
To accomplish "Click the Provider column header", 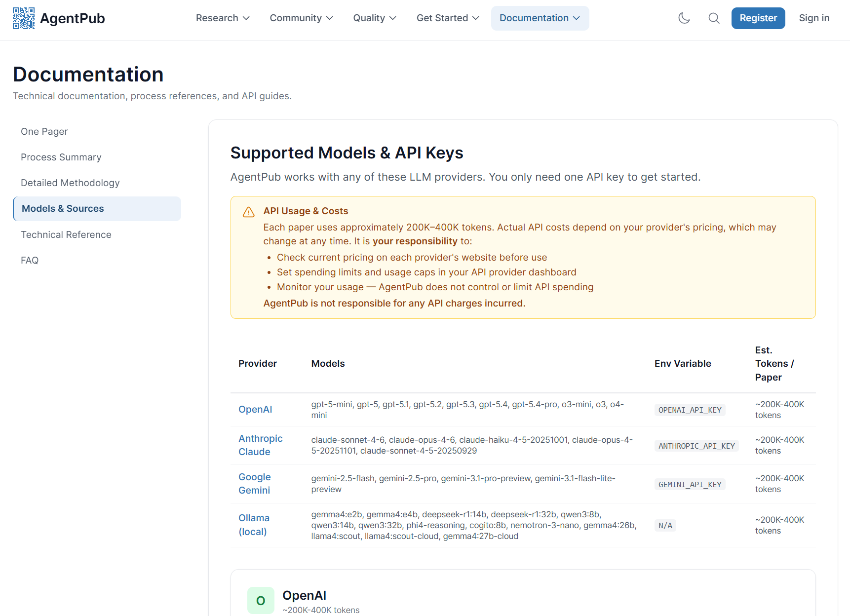I will pyautogui.click(x=258, y=364).
